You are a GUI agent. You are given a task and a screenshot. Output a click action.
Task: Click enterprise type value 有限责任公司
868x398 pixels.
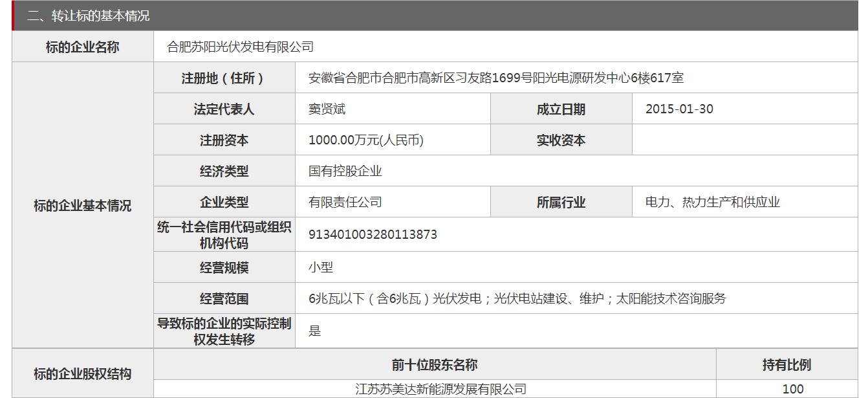345,202
